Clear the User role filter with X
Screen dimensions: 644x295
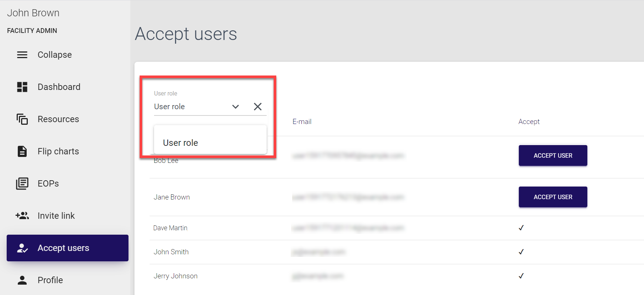[x=258, y=107]
